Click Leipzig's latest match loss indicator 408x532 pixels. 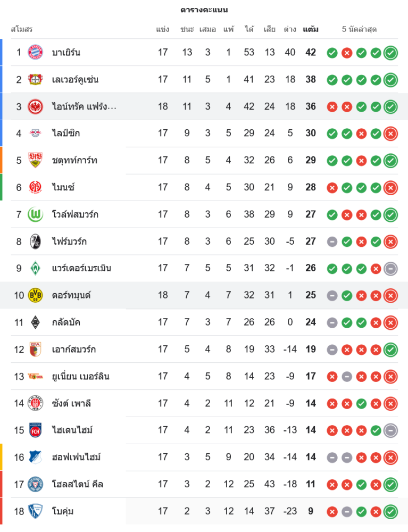390,134
